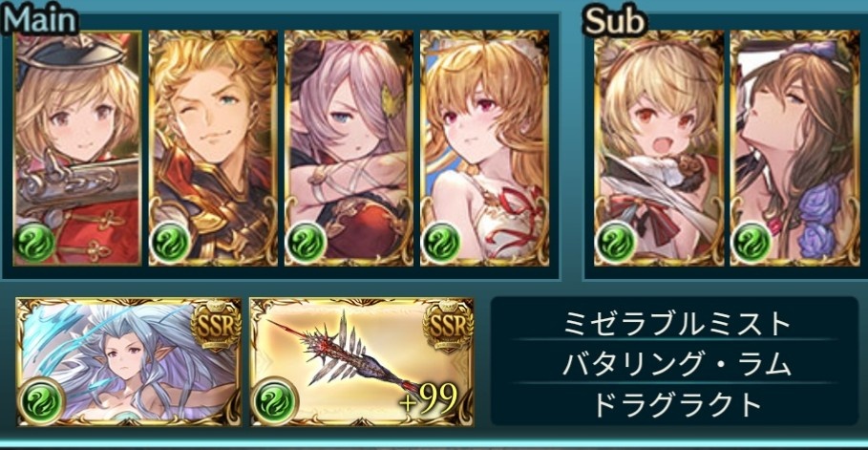Click wind element icon on gunner girl portrait
The height and width of the screenshot is (450, 868).
[x=36, y=242]
